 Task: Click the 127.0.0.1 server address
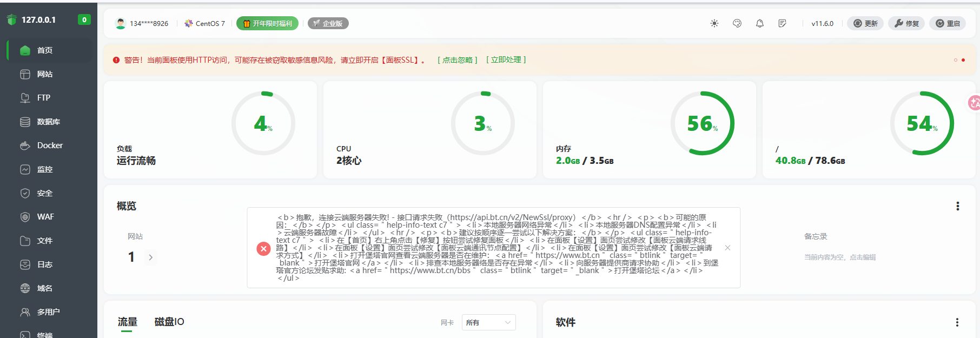click(38, 19)
